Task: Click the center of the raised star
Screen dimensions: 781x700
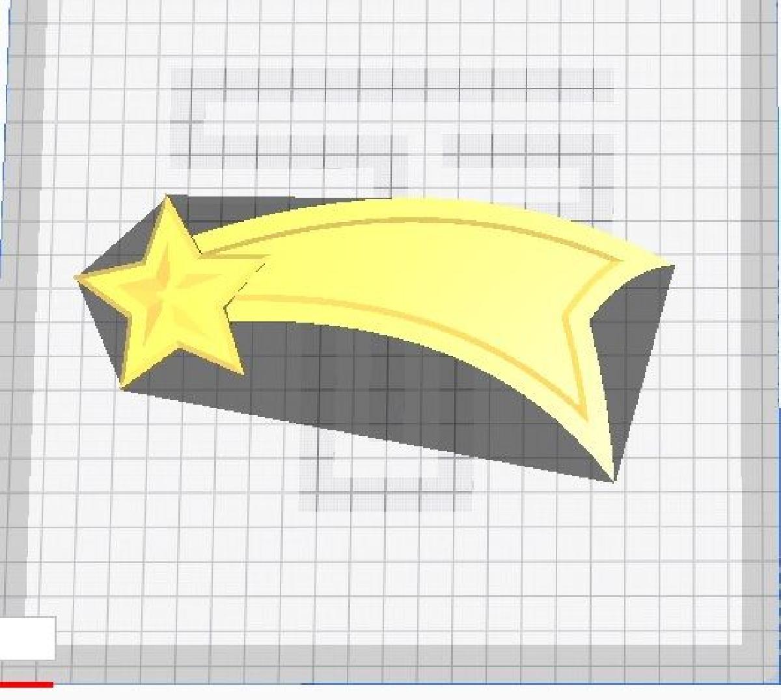Action: 171,285
